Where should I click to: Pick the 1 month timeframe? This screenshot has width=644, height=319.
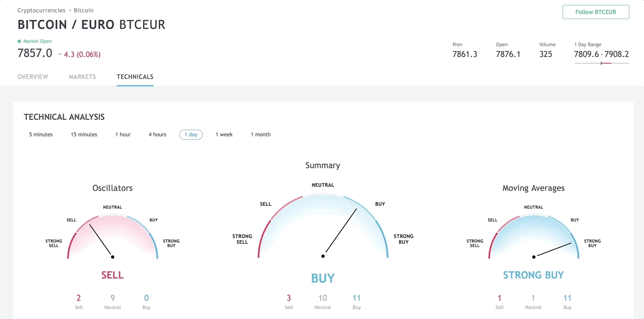coord(261,135)
